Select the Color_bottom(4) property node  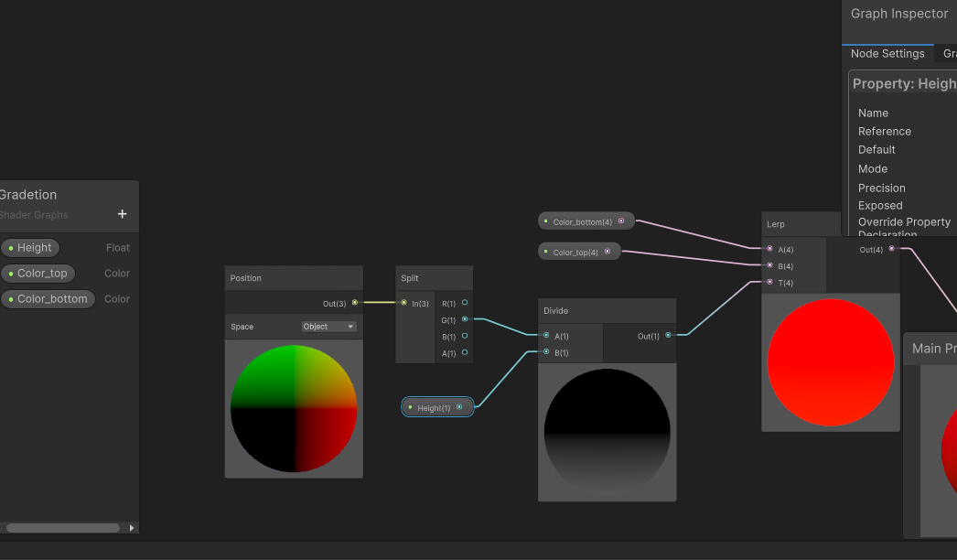pyautogui.click(x=585, y=221)
